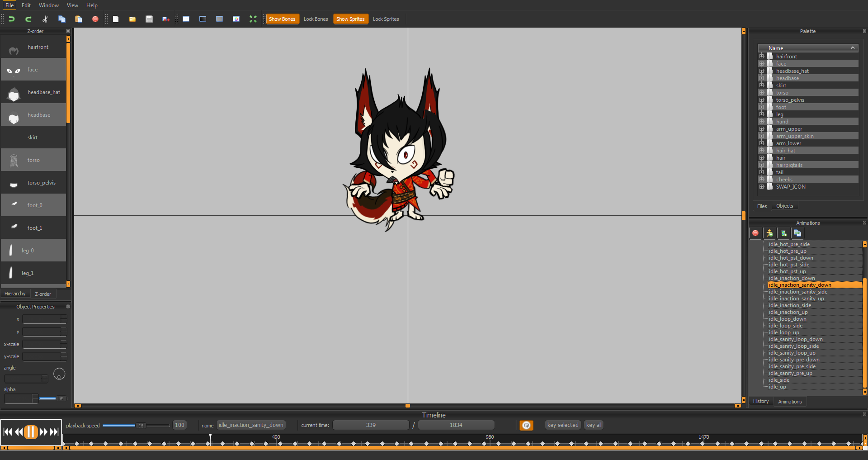This screenshot has width=868, height=460.
Task: Expand the SWAP_ICON folder in Palette
Action: 762,187
